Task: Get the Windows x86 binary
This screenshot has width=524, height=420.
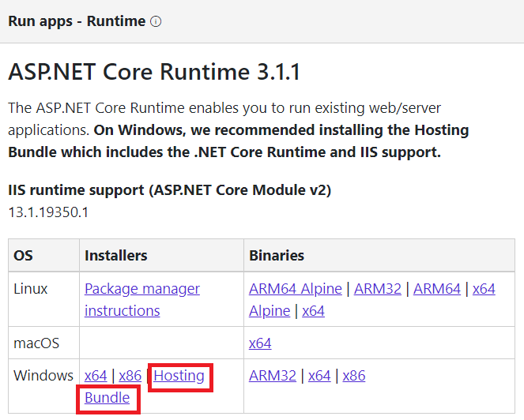Action: 353,376
